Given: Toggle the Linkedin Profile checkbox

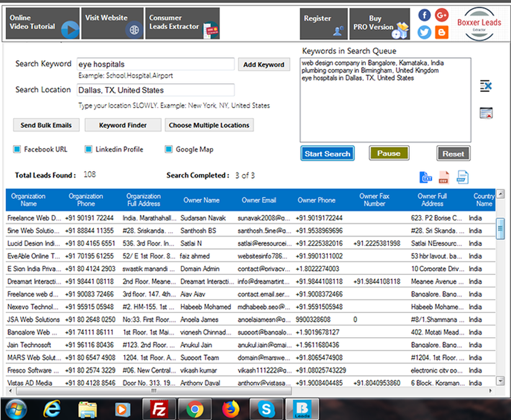Looking at the screenshot, I should tap(88, 149).
